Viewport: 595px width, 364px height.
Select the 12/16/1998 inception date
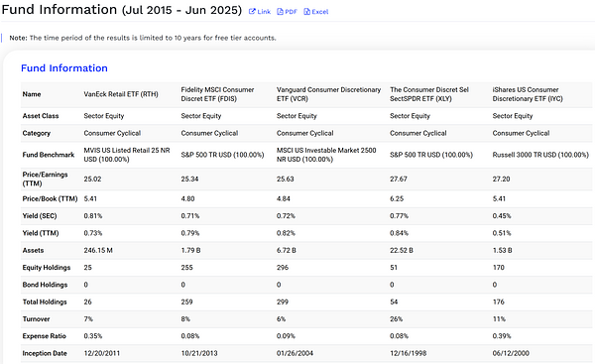pos(408,353)
